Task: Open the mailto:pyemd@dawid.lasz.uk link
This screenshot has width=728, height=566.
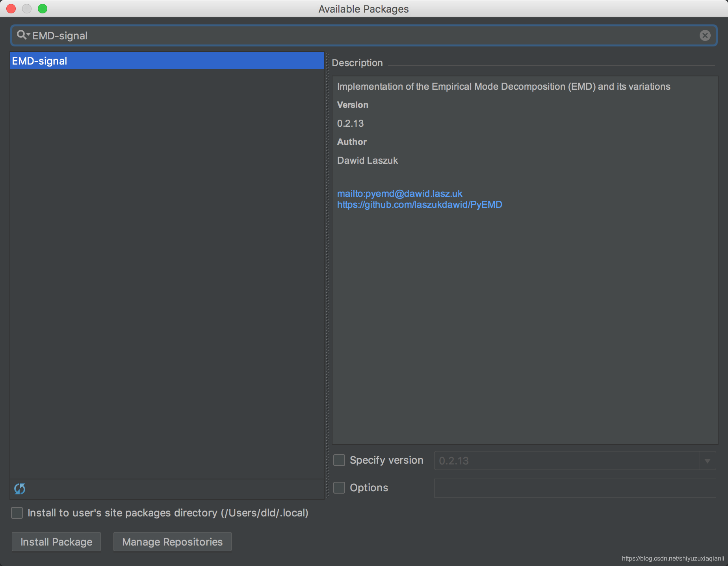Action: click(x=400, y=193)
